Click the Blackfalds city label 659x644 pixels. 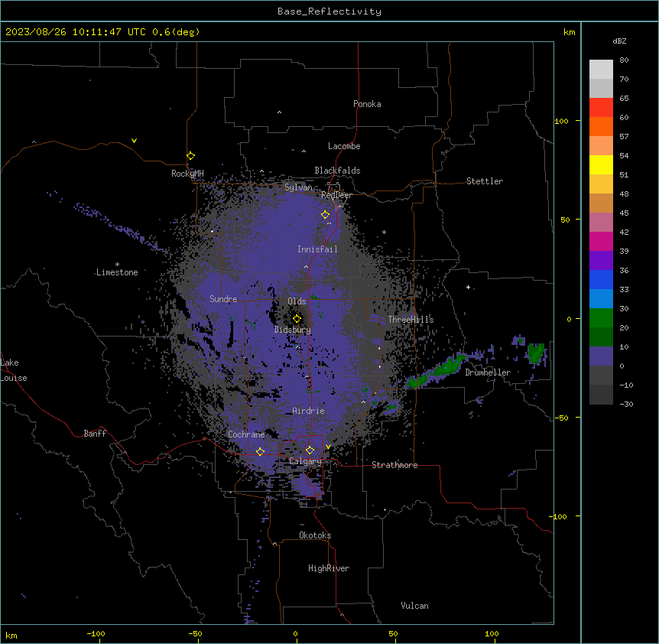tap(337, 171)
